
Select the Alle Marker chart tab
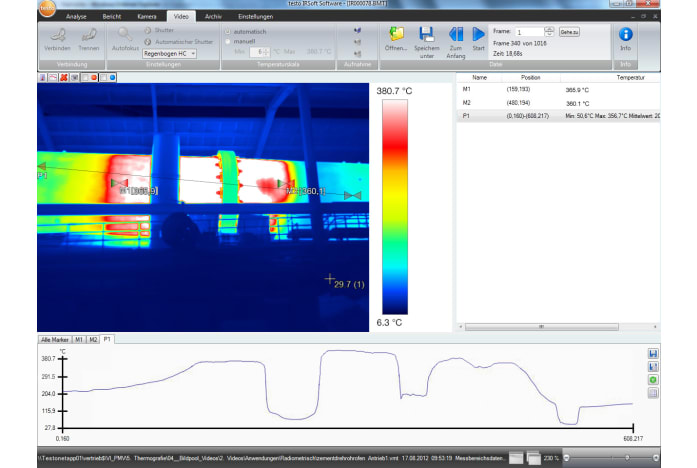54,339
